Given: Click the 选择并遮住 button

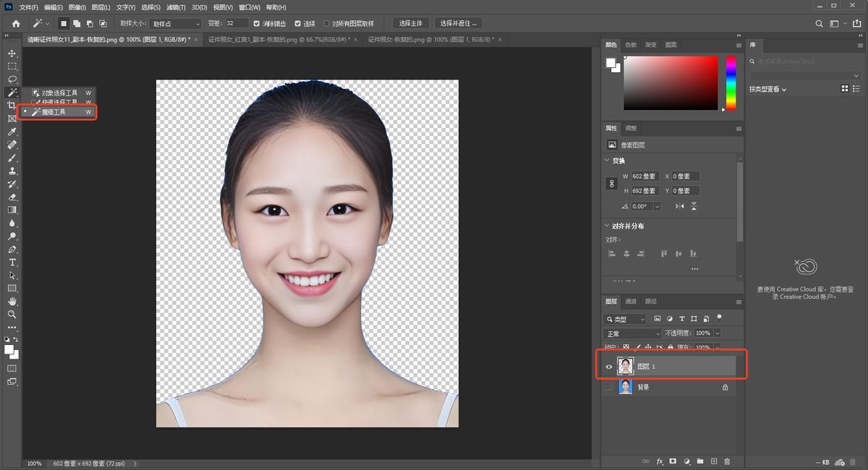Looking at the screenshot, I should click(459, 24).
